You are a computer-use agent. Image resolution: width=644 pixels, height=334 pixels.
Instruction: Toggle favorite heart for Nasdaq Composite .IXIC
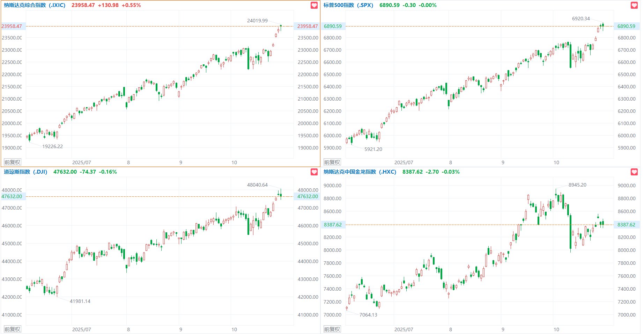[314, 5]
